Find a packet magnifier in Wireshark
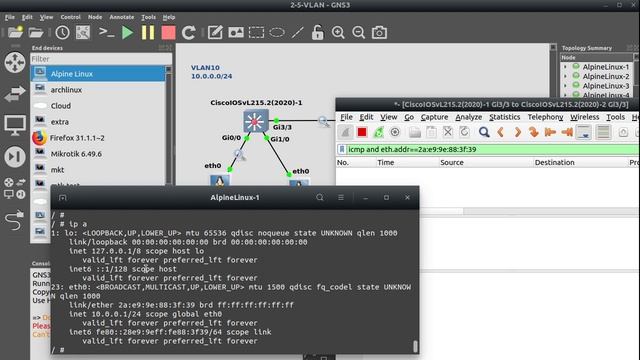The height and width of the screenshot is (360, 640). pyautogui.click(x=484, y=132)
